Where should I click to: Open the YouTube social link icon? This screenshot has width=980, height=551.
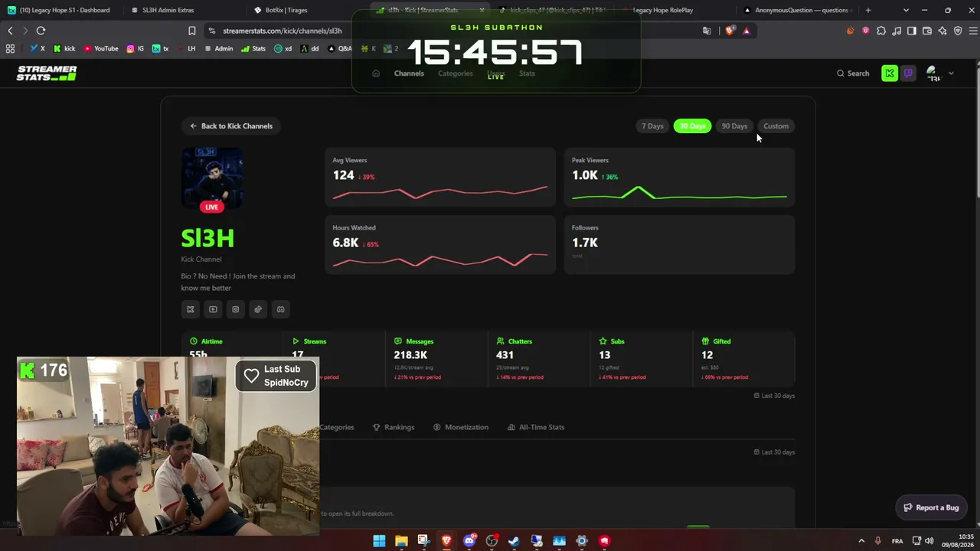point(213,309)
